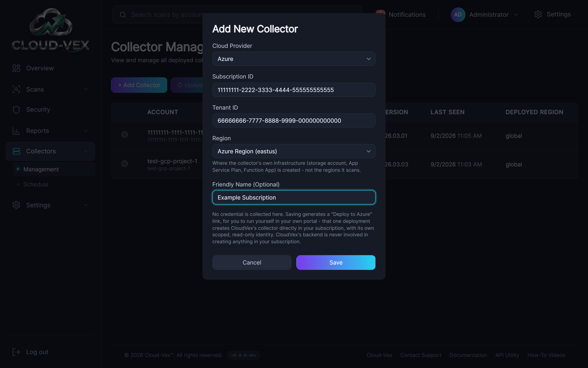
Task: Click the 9/2/2026 11:05 AM cell
Action: (x=456, y=136)
